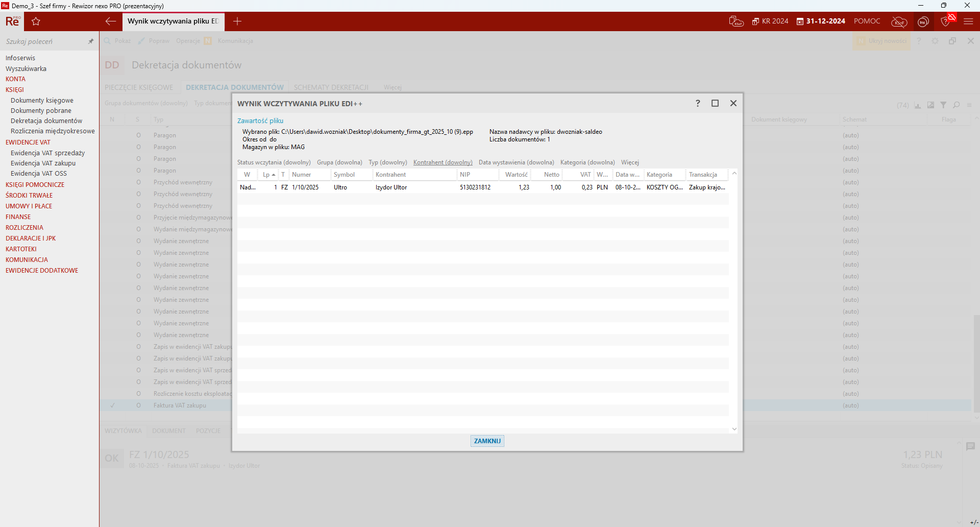Open Status wczytania (dowolny) filter
Screen dimensions: 980x527
click(x=274, y=162)
